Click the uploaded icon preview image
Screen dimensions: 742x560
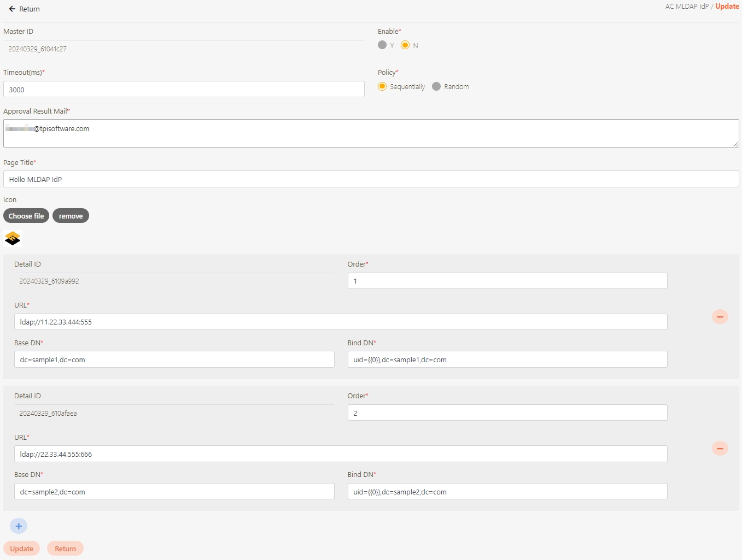coord(13,238)
